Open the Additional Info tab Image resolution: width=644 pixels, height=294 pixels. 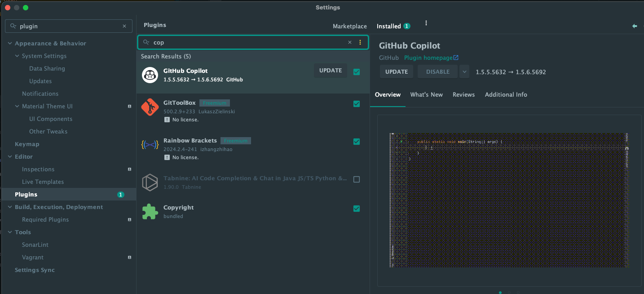506,94
